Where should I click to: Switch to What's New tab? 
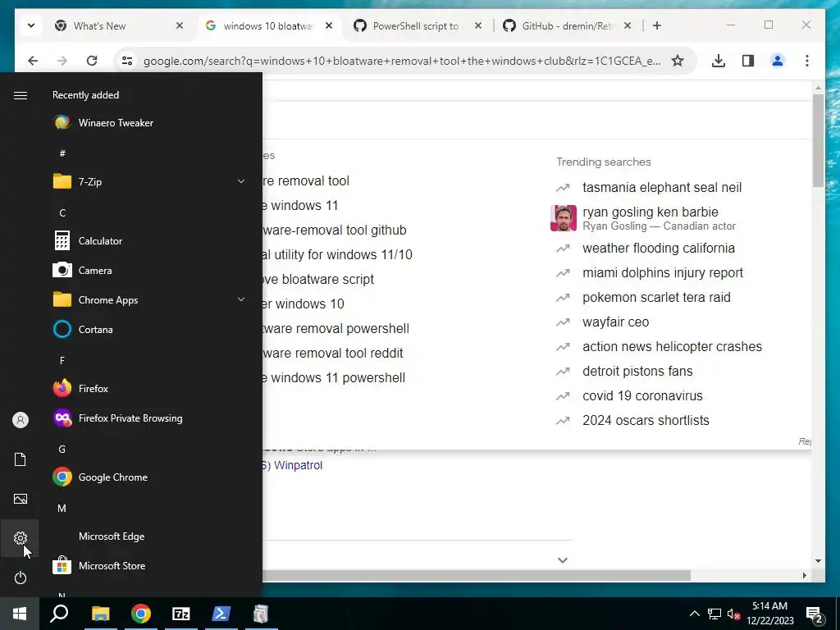118,25
